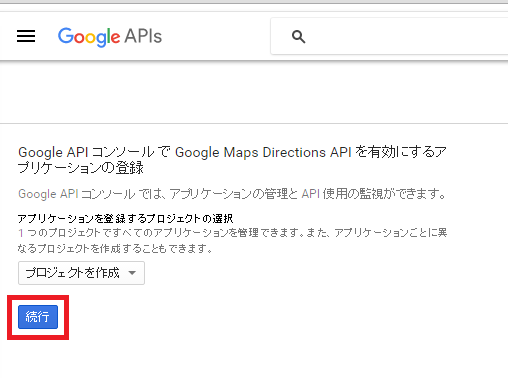Screen dimensions: 508x378
Task: Click the small arrow beside プロジェクトを作成
Action: [132, 273]
